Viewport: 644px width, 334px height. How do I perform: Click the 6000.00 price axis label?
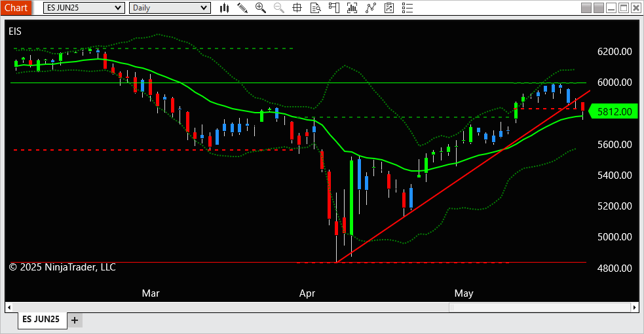coord(615,83)
